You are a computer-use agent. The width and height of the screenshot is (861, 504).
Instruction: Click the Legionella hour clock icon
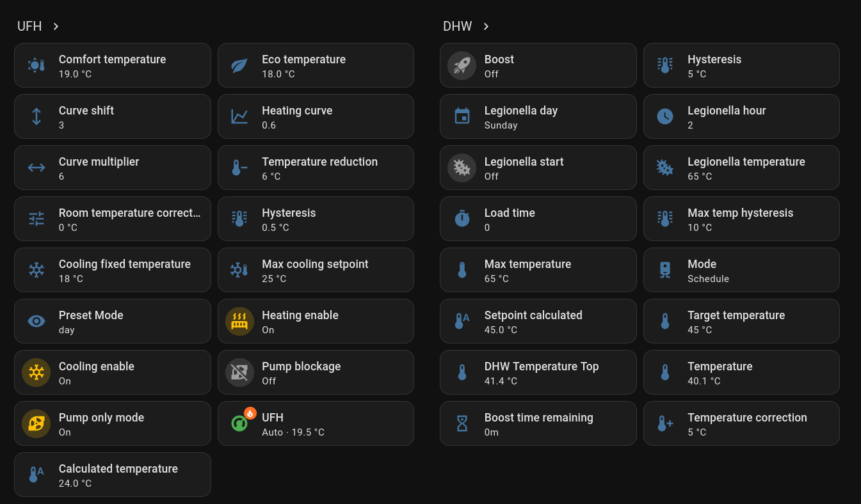coord(665,116)
